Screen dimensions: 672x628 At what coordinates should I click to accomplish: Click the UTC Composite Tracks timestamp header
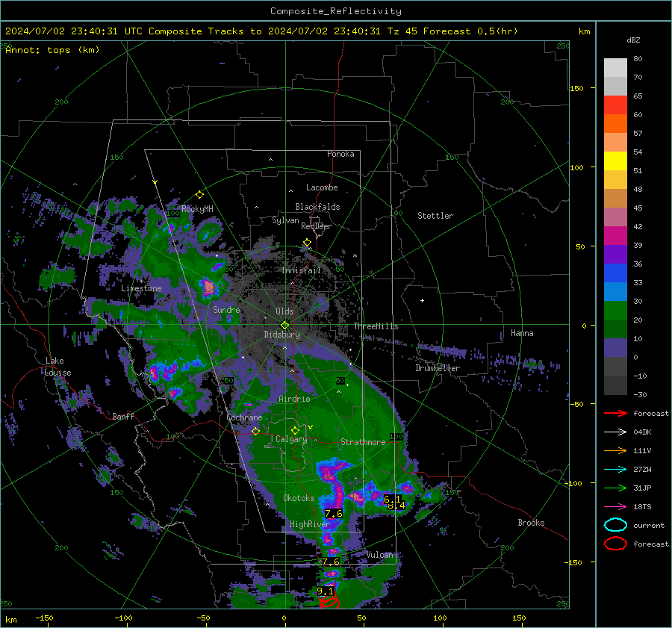click(x=261, y=31)
